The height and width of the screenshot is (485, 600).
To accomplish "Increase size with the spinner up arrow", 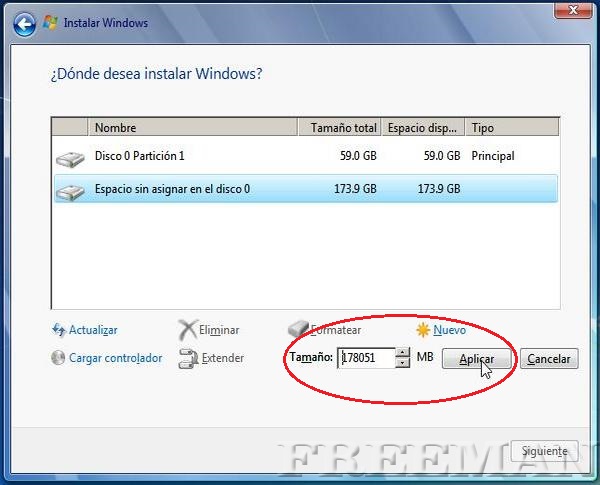I will click(x=402, y=353).
